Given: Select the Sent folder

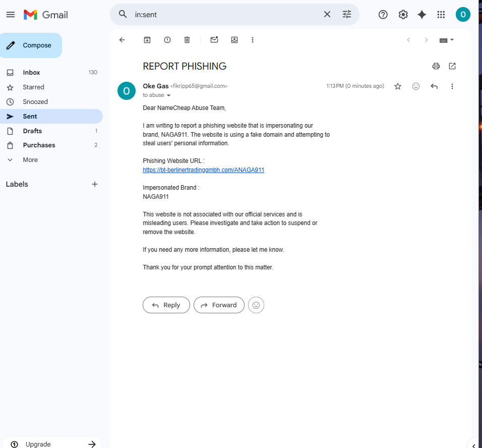Looking at the screenshot, I should pos(51,117).
